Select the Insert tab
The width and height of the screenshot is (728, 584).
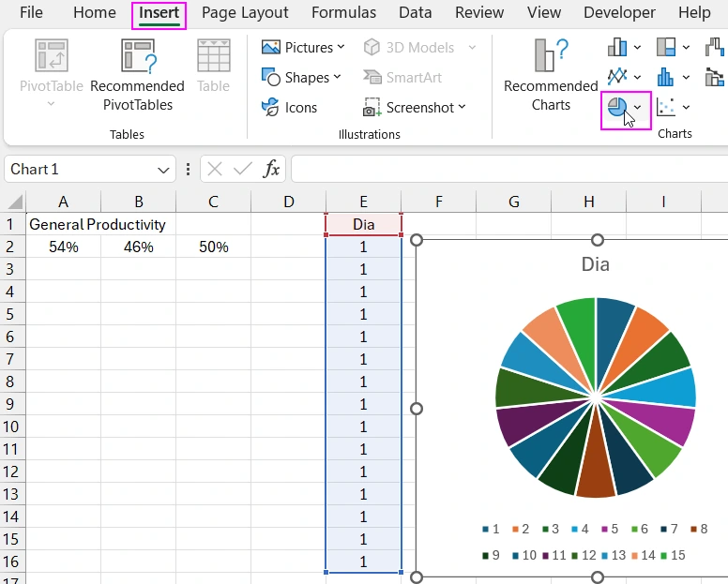click(159, 12)
